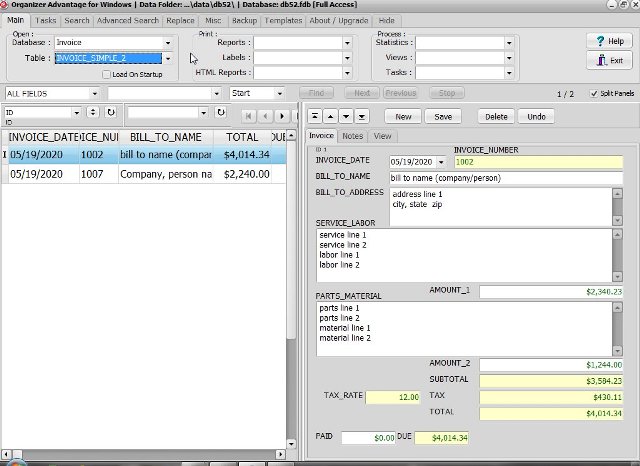This screenshot has width=640, height=466.
Task: Click the TOTAL column header
Action: (242, 137)
